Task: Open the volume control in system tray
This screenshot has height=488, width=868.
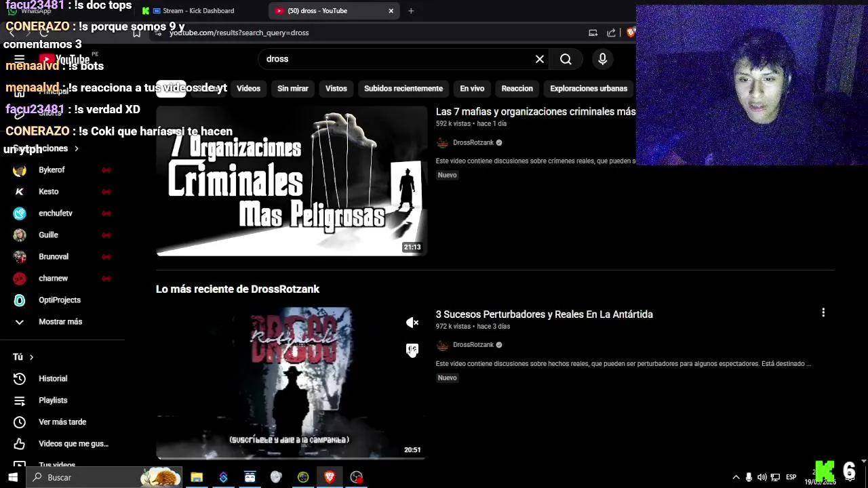Action: coord(762,477)
